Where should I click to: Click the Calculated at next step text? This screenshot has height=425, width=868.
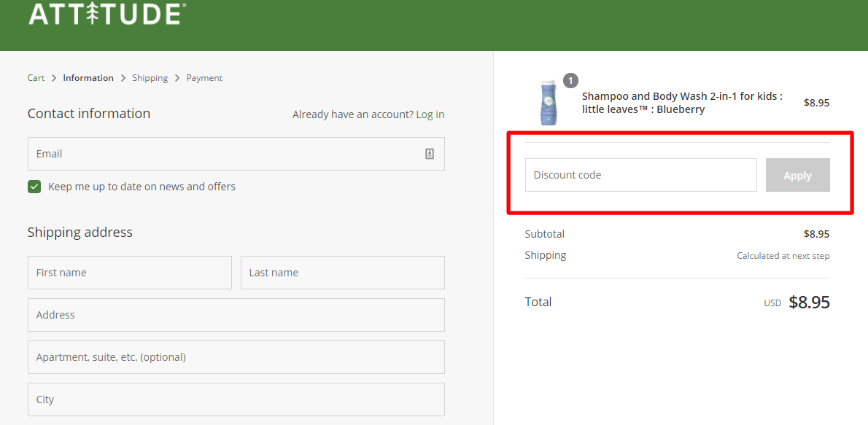coord(783,256)
